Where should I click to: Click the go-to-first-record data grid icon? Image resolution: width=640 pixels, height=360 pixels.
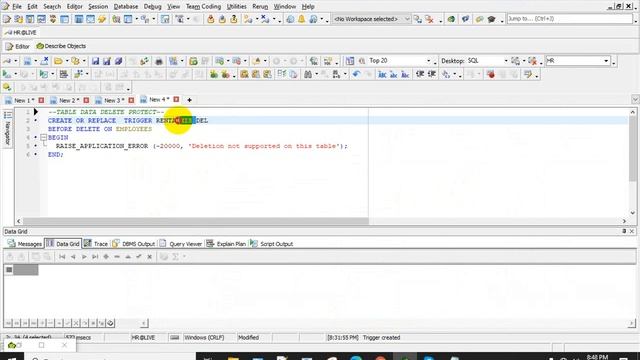pos(62,257)
